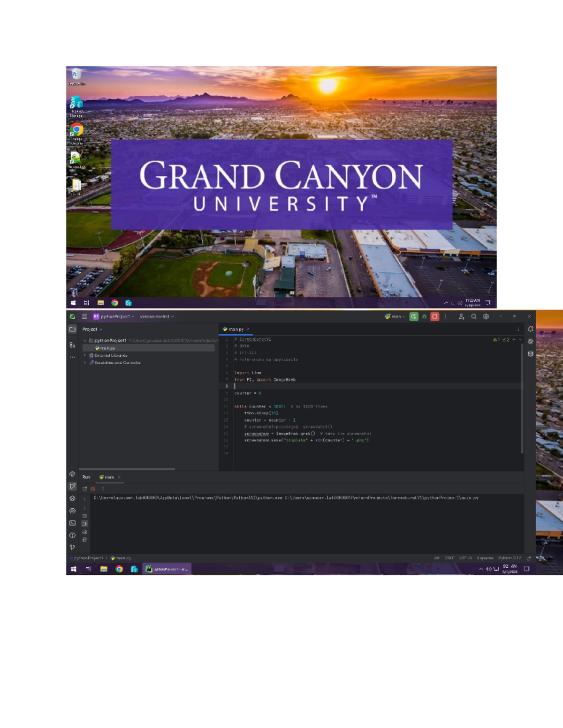The height and width of the screenshot is (728, 563).
Task: Collapse the pythonProject1 project node
Action: point(84,340)
